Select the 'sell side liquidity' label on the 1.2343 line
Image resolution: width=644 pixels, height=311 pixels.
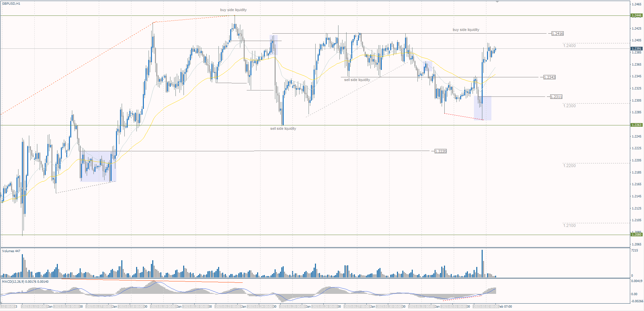click(x=357, y=80)
